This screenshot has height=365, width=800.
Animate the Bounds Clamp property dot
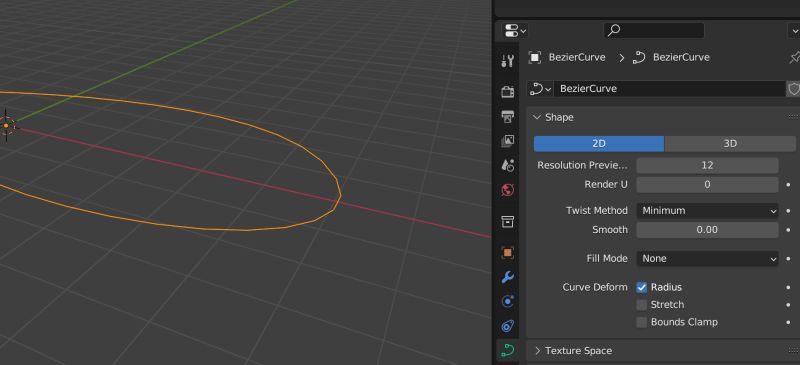click(x=789, y=322)
